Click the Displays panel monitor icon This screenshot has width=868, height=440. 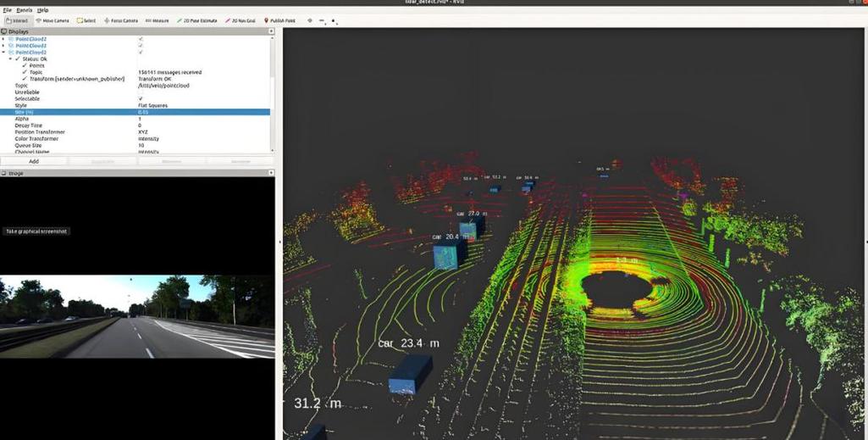point(4,31)
